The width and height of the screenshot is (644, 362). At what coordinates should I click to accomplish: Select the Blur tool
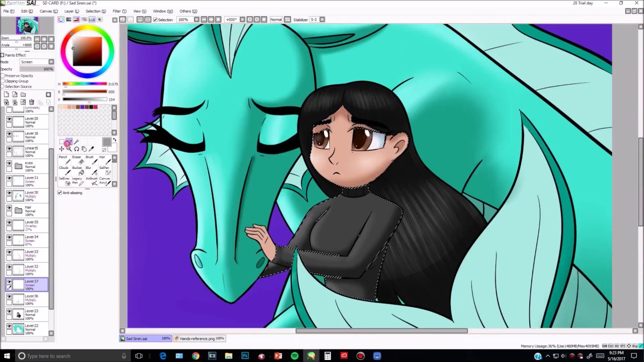coord(91,171)
